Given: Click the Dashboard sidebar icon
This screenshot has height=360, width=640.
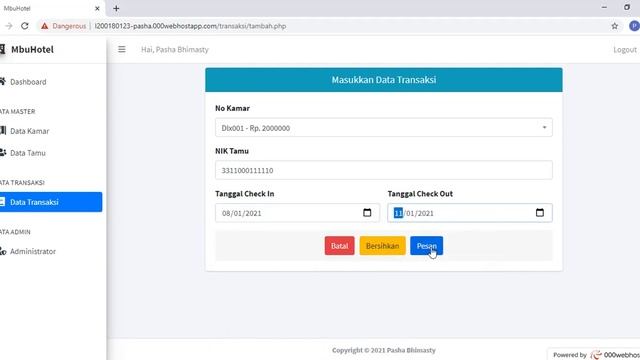Looking at the screenshot, I should click(3, 82).
